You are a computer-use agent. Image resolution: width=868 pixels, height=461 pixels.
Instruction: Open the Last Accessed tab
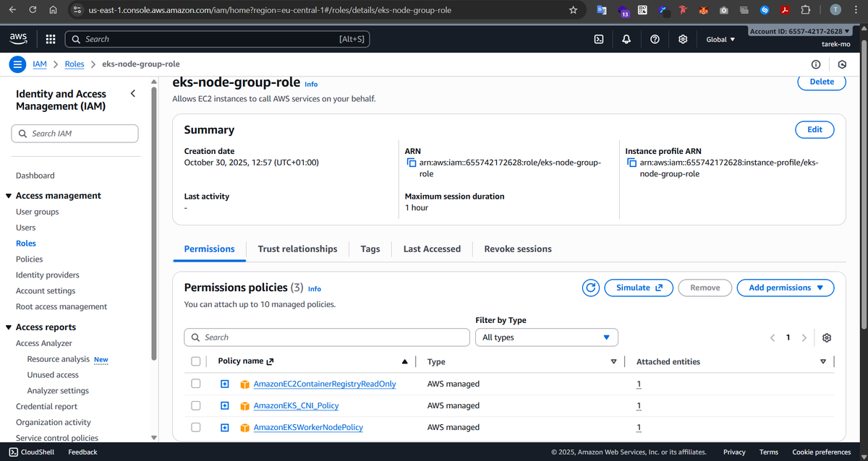(432, 249)
